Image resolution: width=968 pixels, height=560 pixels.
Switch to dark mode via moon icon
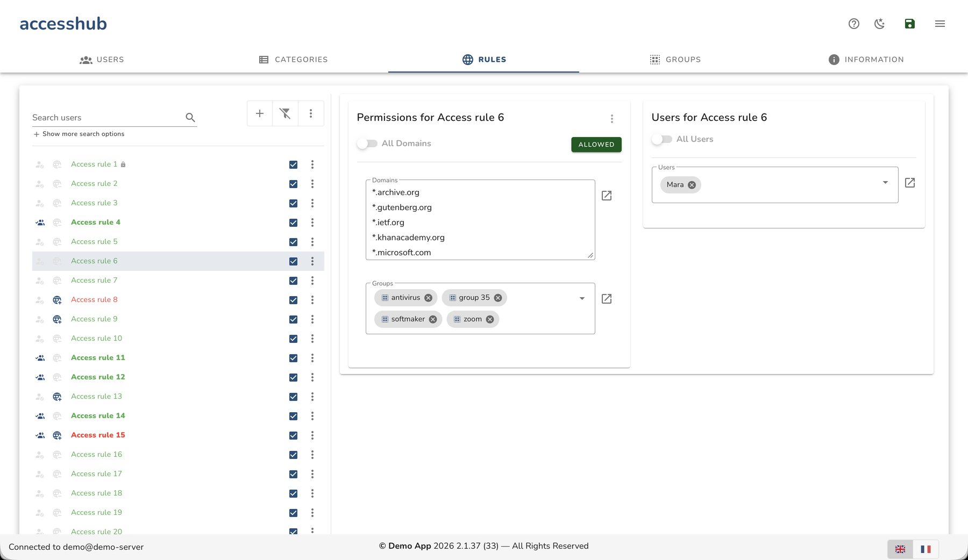(880, 24)
